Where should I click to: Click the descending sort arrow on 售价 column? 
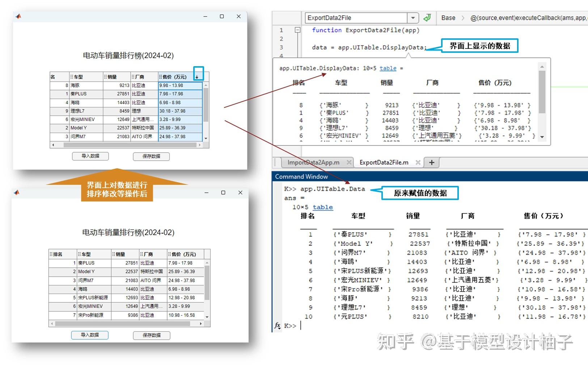tap(197, 77)
